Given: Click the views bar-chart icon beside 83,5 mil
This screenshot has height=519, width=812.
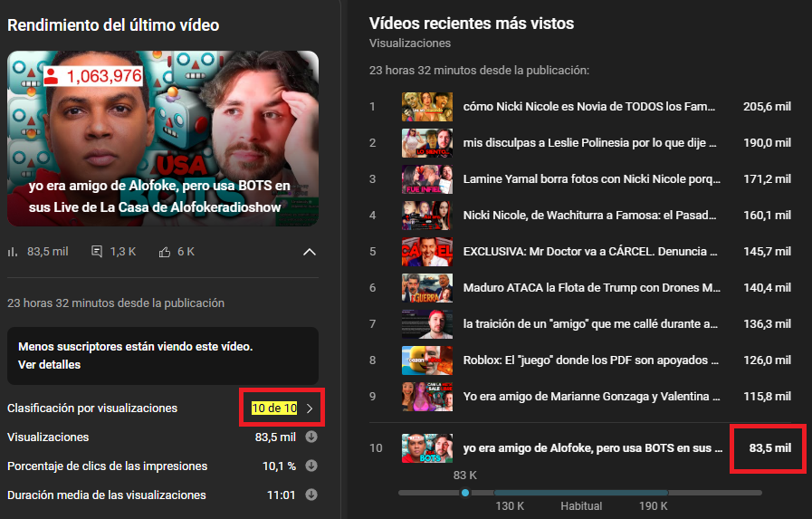Looking at the screenshot, I should click(13, 252).
